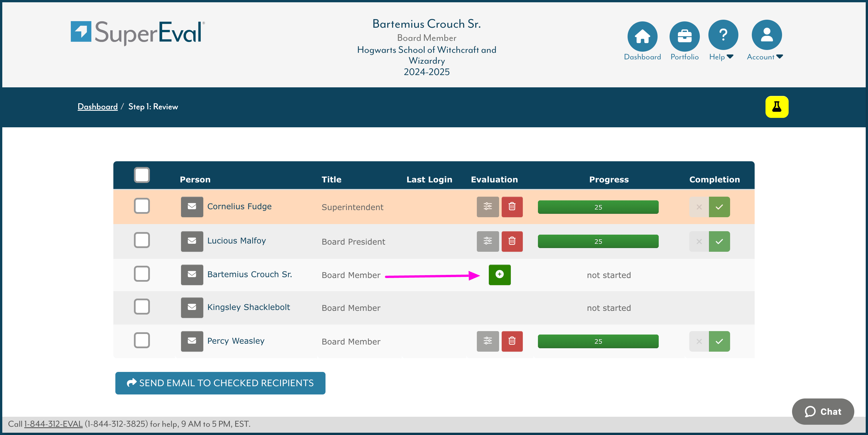Viewport: 868px width, 435px height.
Task: Open evaluation settings for Percy Weasley
Action: pyautogui.click(x=488, y=341)
